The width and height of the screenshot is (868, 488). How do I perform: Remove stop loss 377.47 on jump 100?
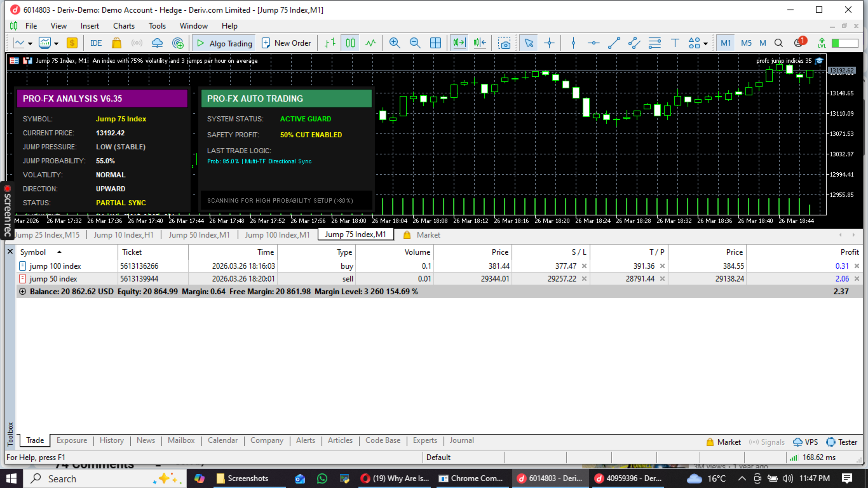[584, 266]
